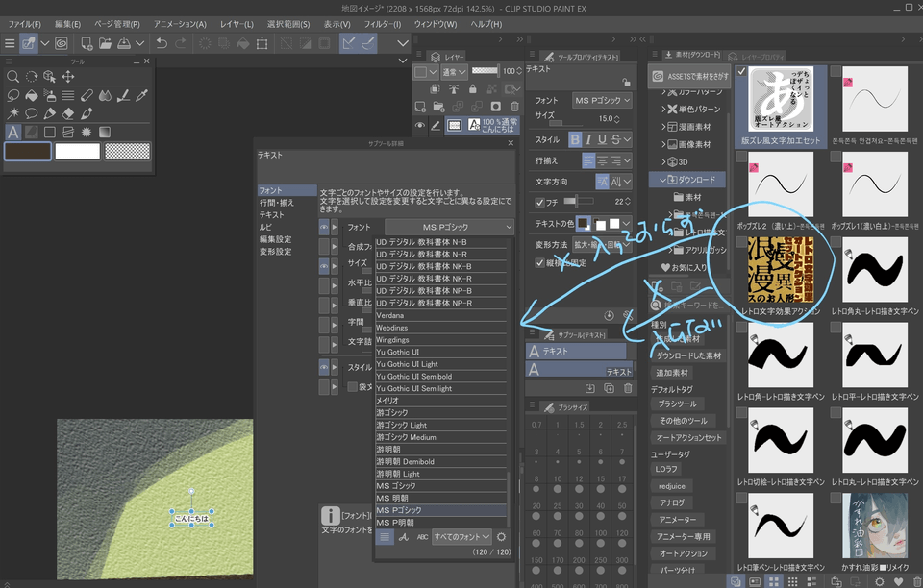Hide the こんにちは text layer
Image resolution: width=923 pixels, height=588 pixels.
421,125
